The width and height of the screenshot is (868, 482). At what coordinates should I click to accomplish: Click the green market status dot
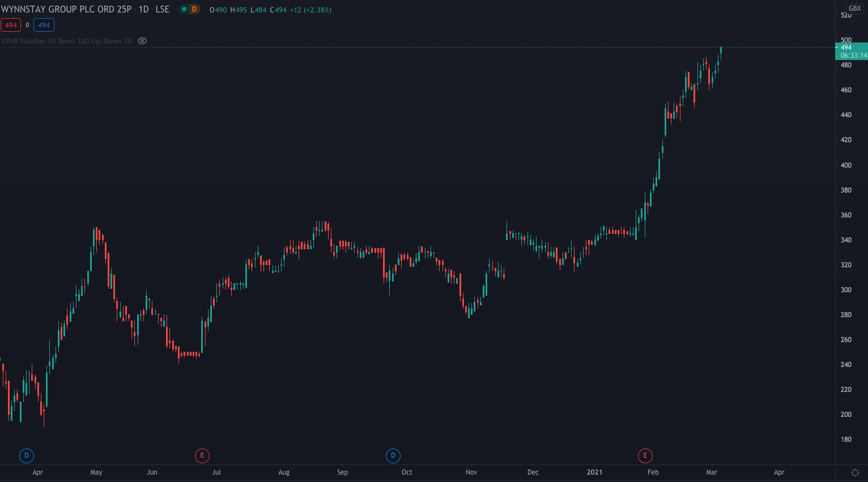click(x=184, y=10)
